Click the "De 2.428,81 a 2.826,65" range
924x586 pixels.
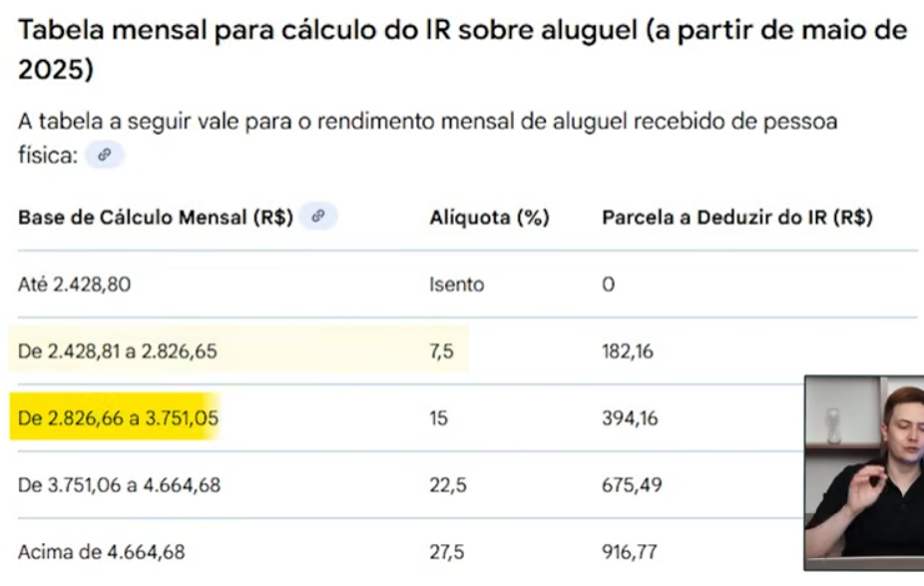[118, 351]
